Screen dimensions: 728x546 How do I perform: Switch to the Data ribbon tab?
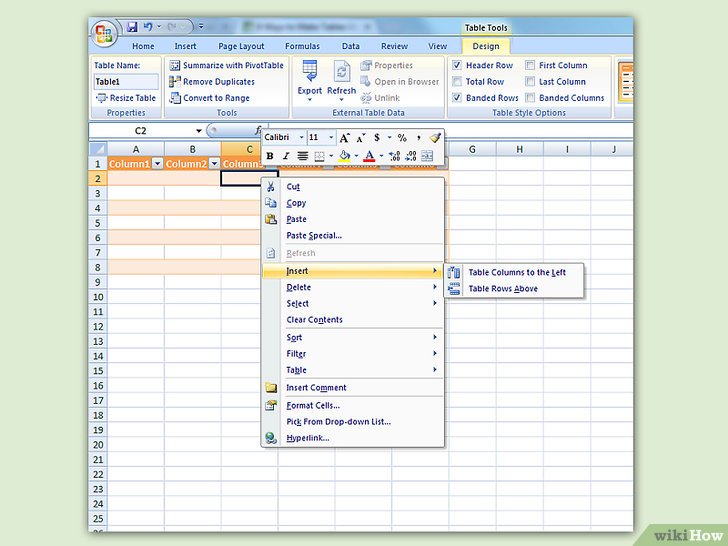[351, 46]
